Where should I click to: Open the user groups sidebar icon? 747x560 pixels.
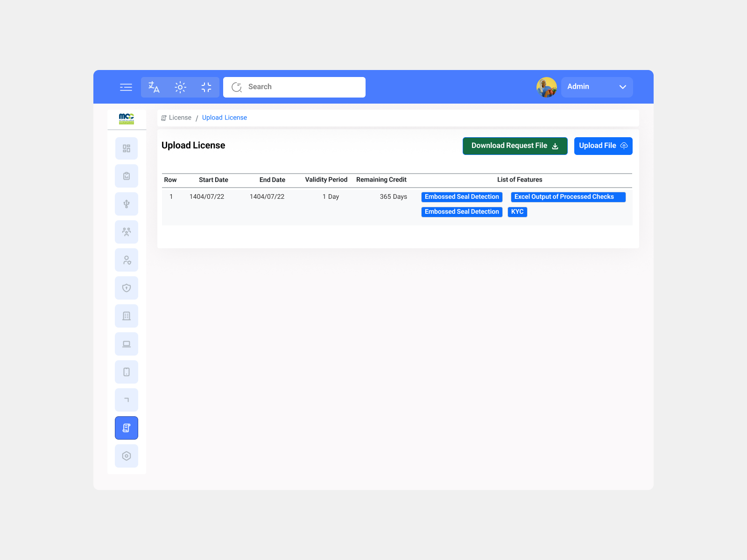pos(127,232)
